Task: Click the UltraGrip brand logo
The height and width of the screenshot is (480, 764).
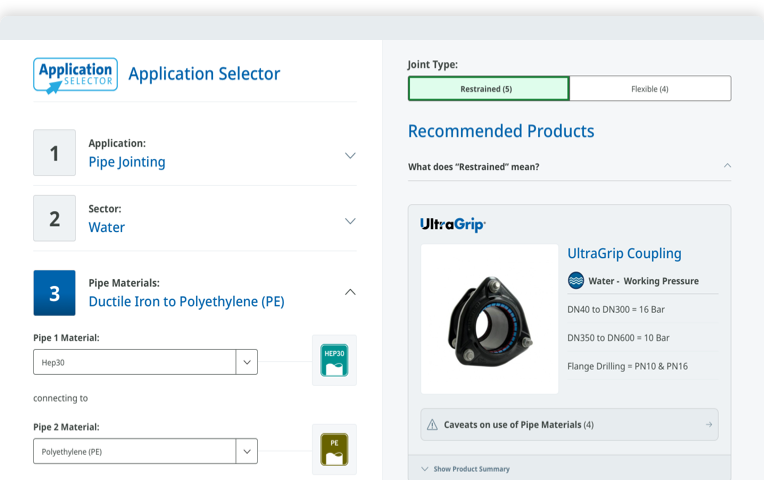Action: tap(453, 224)
